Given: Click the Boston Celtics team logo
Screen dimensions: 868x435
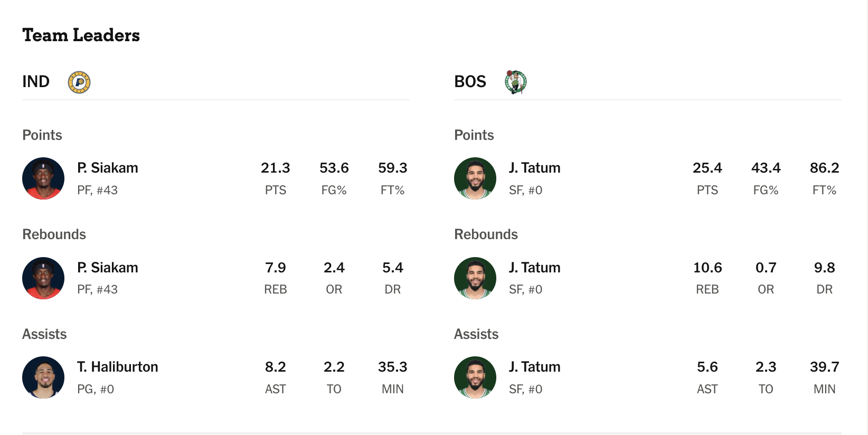Looking at the screenshot, I should pos(515,82).
